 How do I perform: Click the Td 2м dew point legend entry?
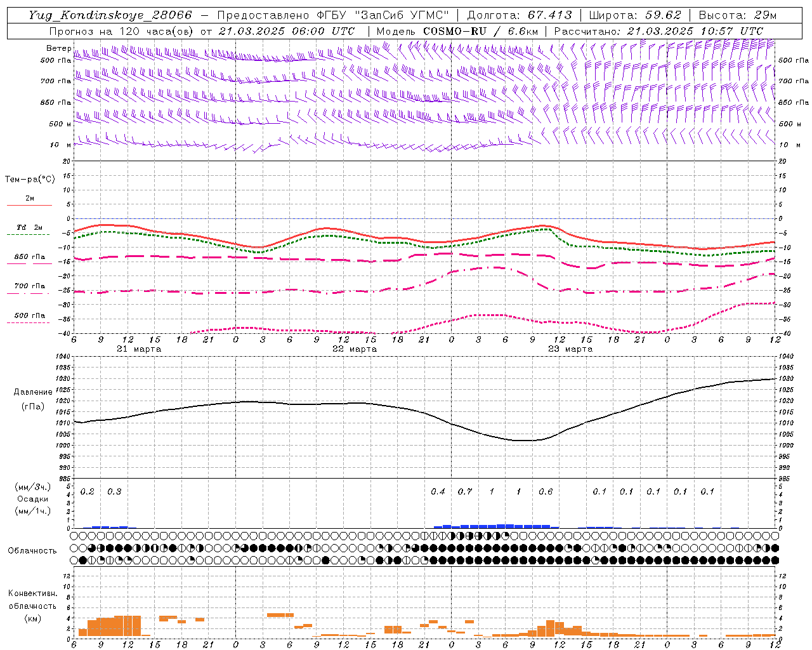[30, 227]
